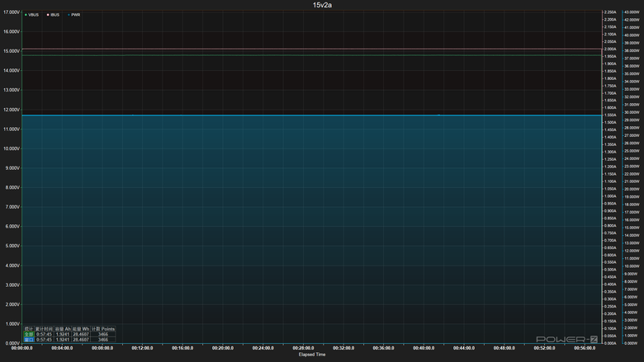Click the 43.000W power axis label

pos(632,12)
